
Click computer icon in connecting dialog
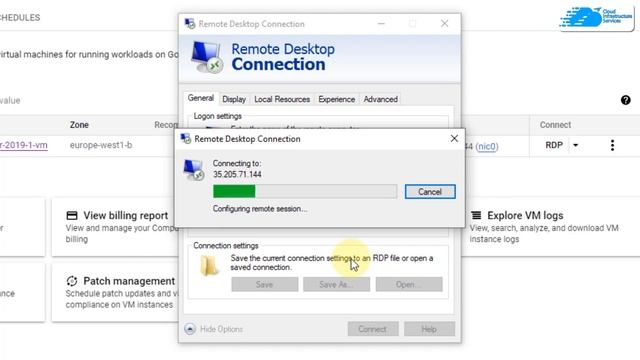click(193, 170)
